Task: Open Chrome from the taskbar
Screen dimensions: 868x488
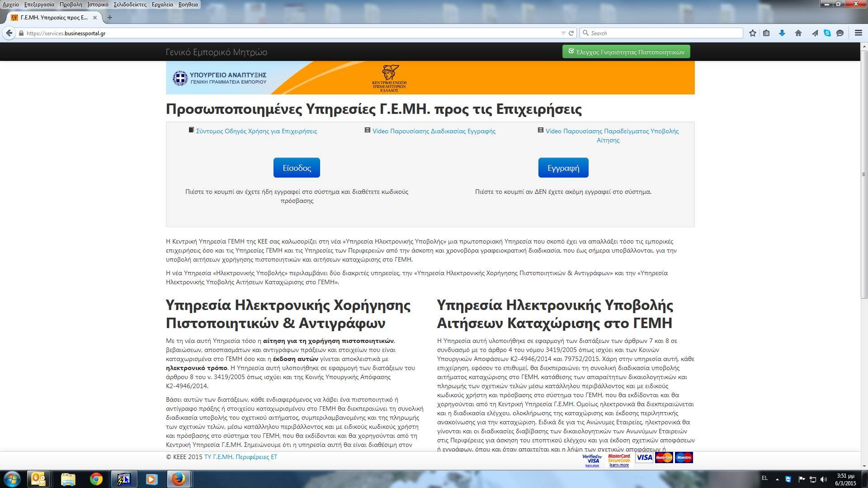Action: (96, 479)
